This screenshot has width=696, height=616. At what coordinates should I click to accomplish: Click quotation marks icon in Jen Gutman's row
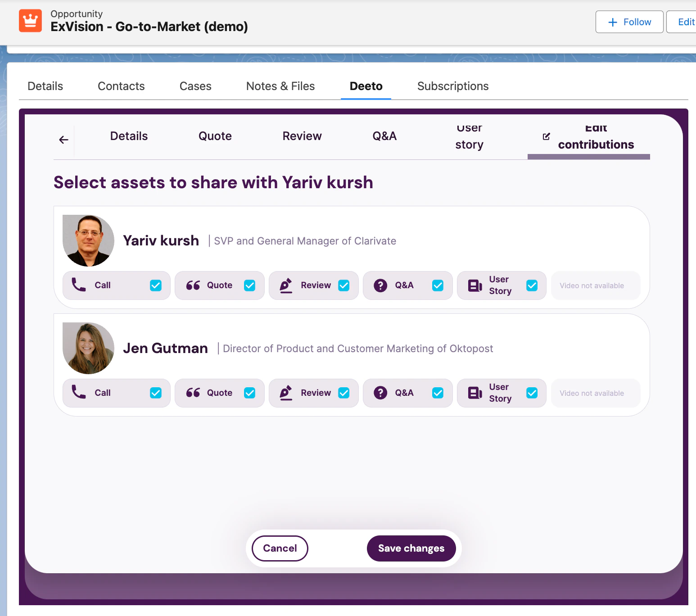tap(193, 393)
